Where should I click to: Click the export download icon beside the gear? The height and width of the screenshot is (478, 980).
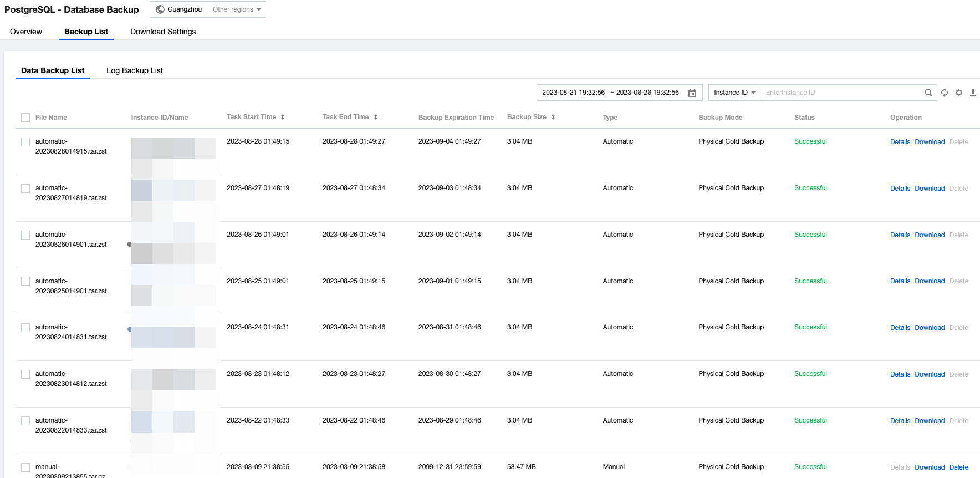[973, 93]
